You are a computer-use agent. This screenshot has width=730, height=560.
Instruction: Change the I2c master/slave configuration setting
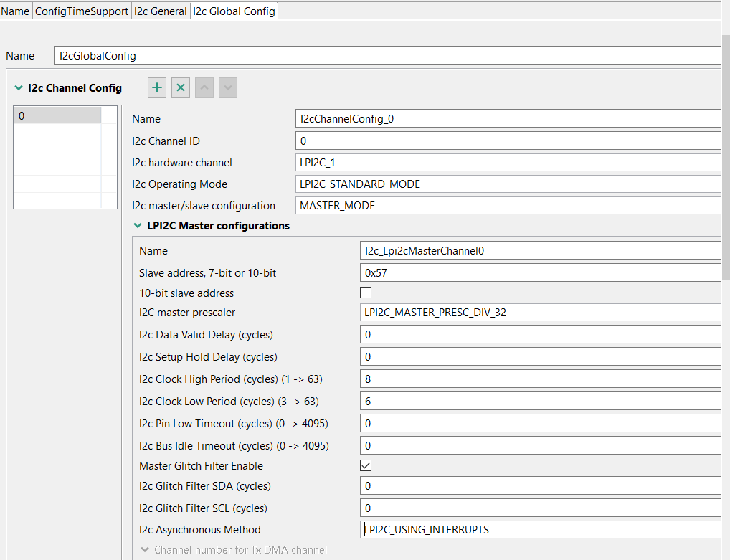point(502,205)
